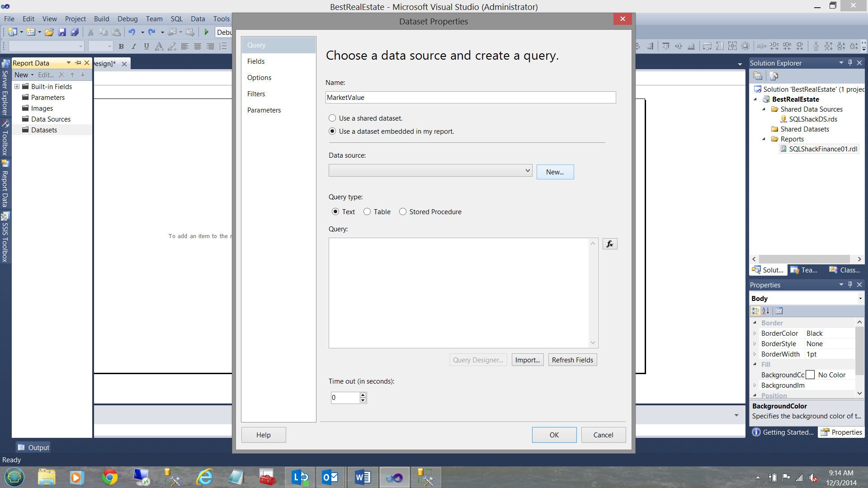The width and height of the screenshot is (868, 488).
Task: Choose Stored Procedure query type
Action: pos(403,212)
